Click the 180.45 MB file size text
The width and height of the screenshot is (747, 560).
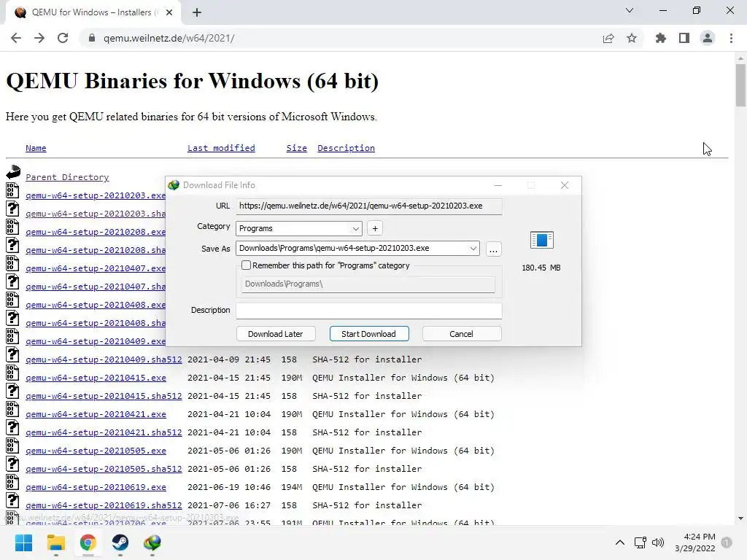coord(541,268)
